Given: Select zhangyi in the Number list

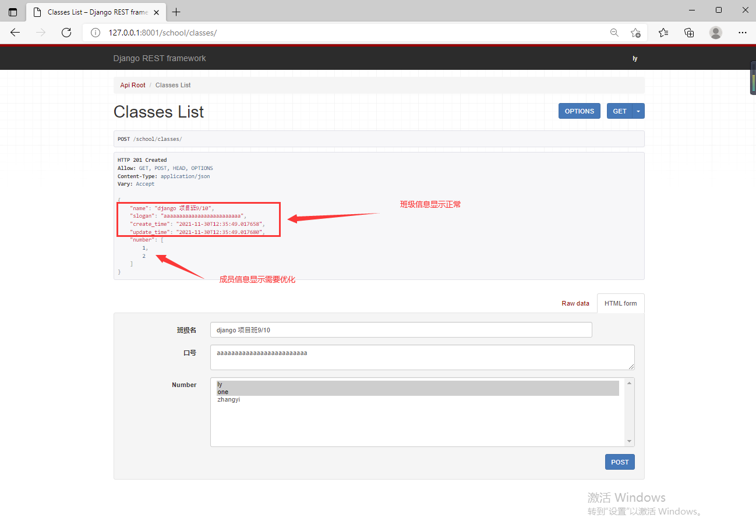Looking at the screenshot, I should [418, 400].
